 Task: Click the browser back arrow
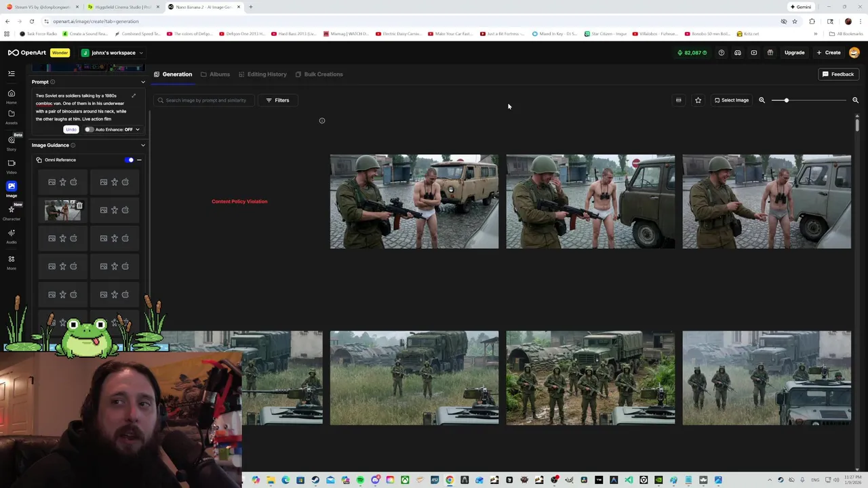point(7,21)
